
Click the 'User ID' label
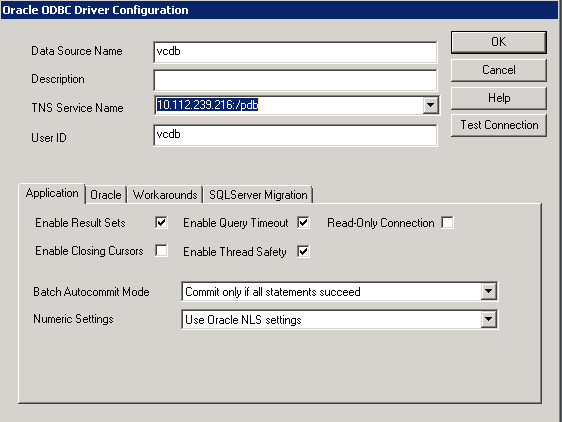[x=49, y=138]
